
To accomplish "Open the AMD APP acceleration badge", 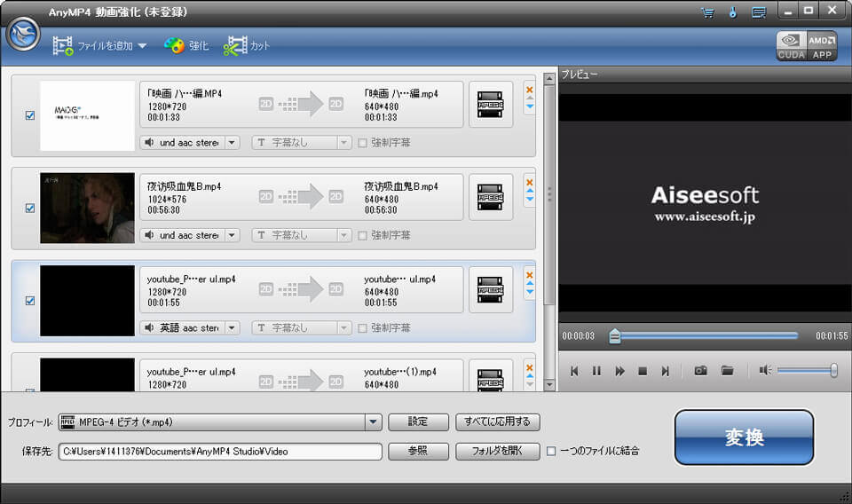I will [x=822, y=46].
